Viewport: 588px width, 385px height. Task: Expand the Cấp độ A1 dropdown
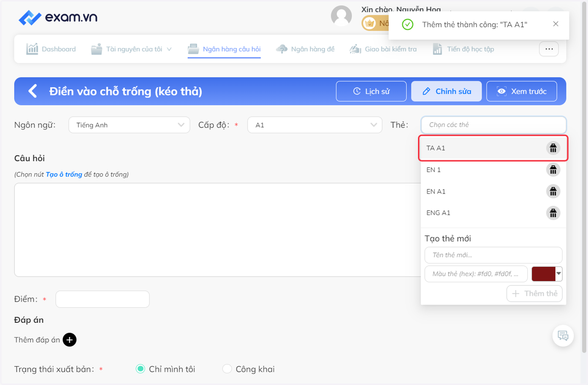tap(315, 125)
